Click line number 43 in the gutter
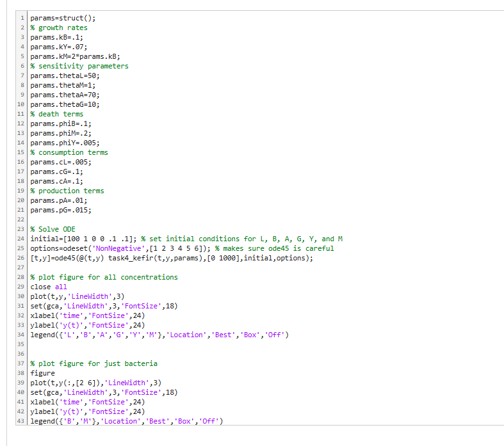Image resolution: width=504 pixels, height=446 pixels. pyautogui.click(x=21, y=421)
